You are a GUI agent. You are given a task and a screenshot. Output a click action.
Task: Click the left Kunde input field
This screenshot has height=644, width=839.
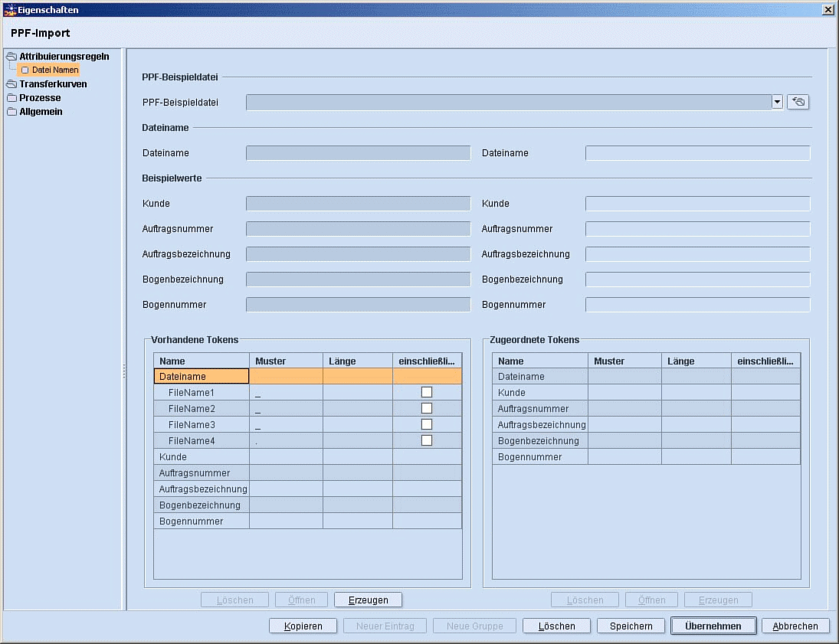click(358, 203)
